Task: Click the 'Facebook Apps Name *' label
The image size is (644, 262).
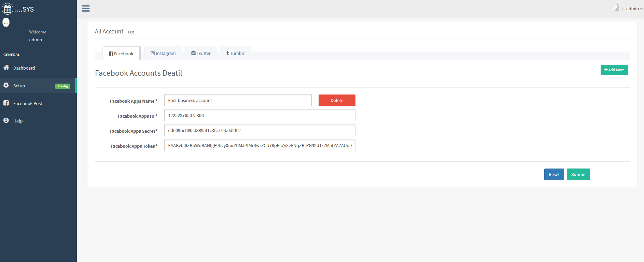Action: (134, 101)
